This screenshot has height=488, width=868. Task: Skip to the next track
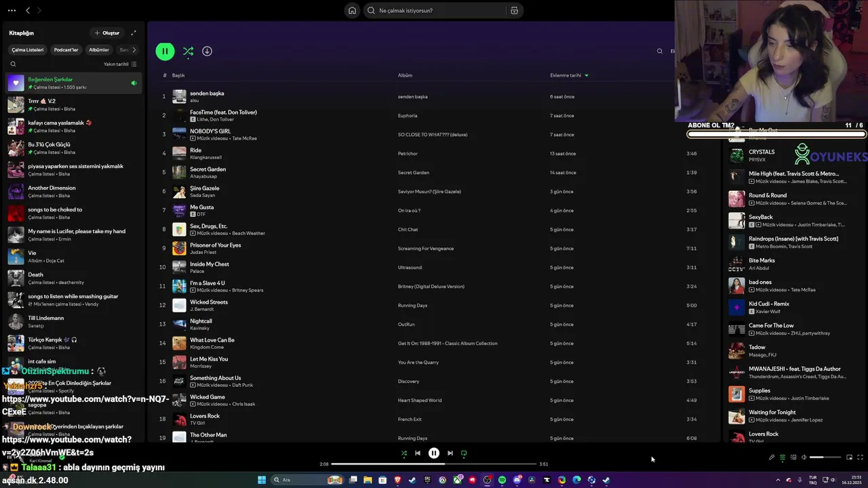[x=450, y=453]
